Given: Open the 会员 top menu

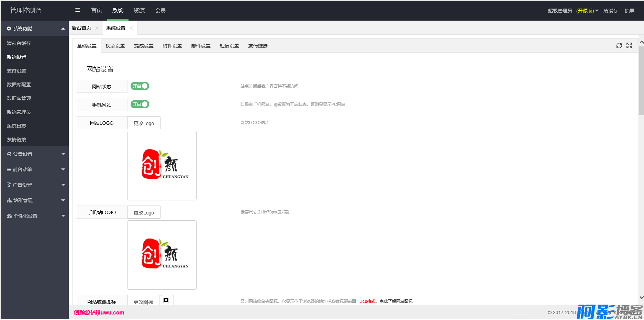Looking at the screenshot, I should tap(160, 10).
